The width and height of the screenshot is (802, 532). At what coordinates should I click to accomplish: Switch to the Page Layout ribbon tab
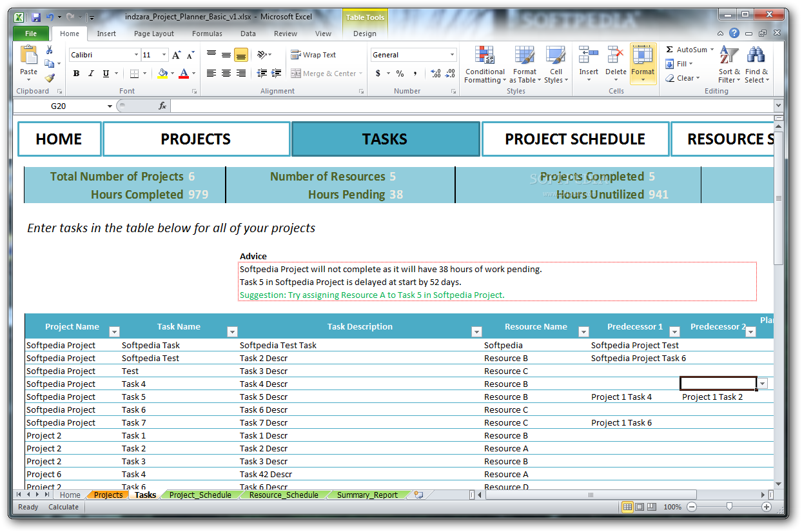coord(154,34)
